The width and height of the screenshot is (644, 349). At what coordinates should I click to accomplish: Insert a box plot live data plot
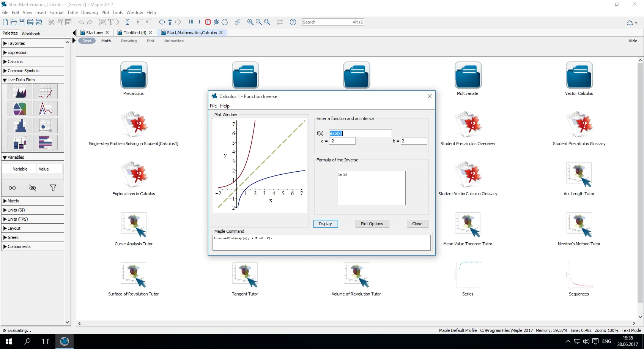tap(20, 143)
